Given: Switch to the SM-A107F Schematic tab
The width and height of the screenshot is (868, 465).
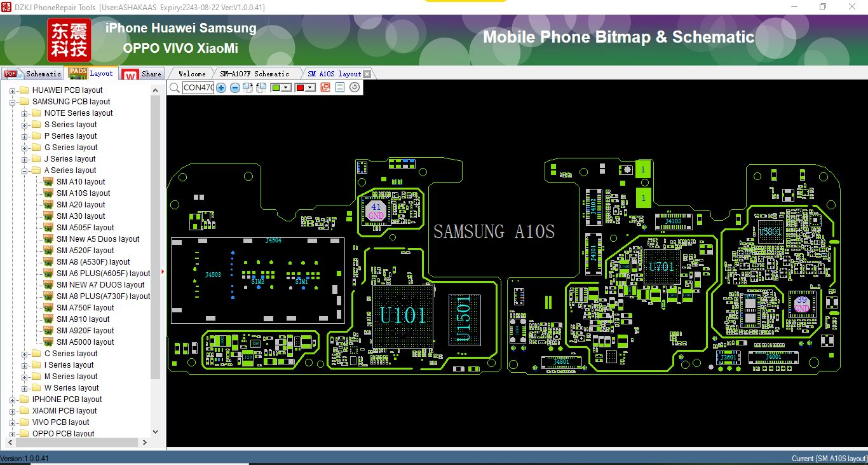Looking at the screenshot, I should 256,73.
